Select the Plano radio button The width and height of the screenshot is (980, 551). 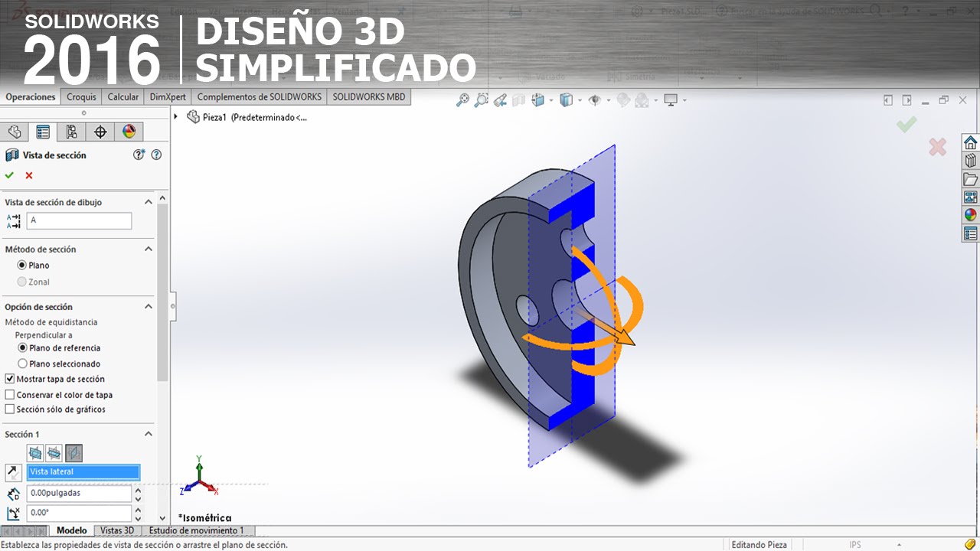click(22, 265)
